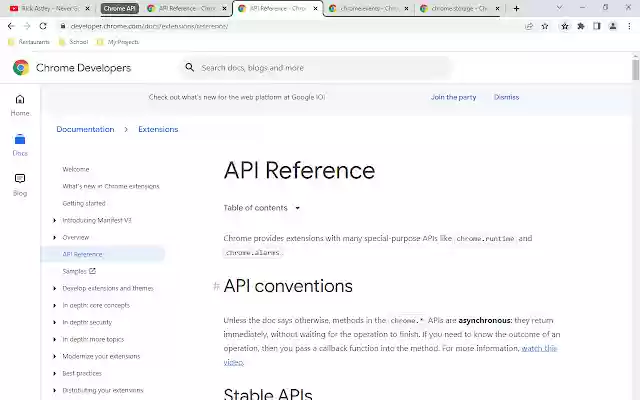Click the chrome.runtime code text

click(x=485, y=238)
